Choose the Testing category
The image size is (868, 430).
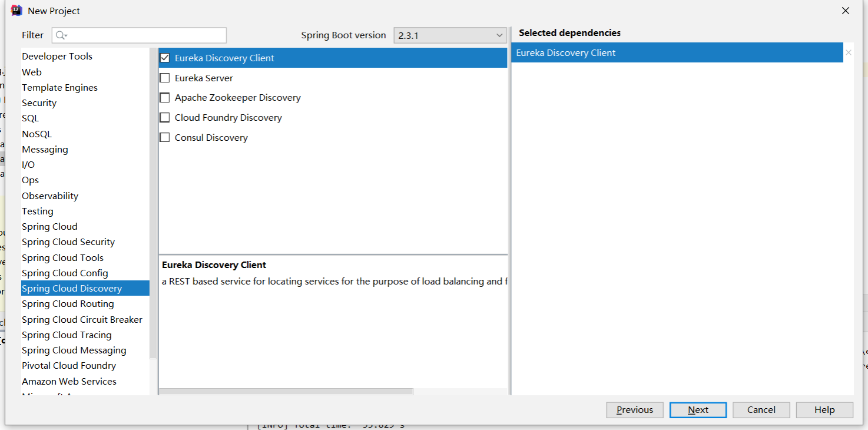(x=85, y=211)
